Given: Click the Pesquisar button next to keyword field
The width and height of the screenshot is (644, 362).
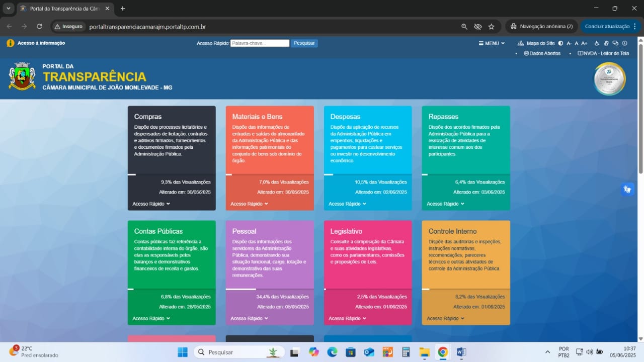Looking at the screenshot, I should click(x=304, y=43).
